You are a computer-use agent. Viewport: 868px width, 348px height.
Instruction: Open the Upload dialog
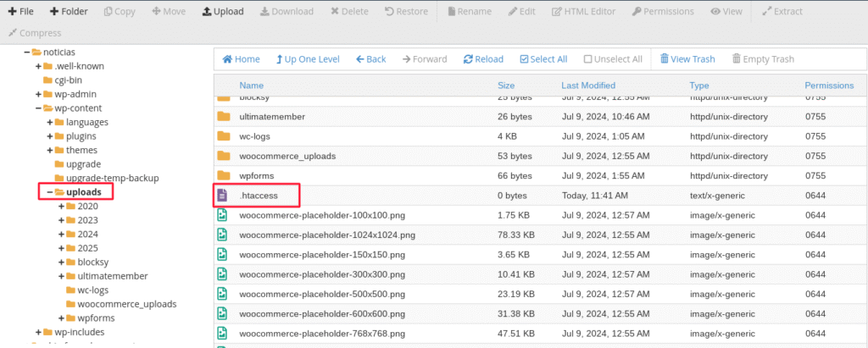coord(223,11)
